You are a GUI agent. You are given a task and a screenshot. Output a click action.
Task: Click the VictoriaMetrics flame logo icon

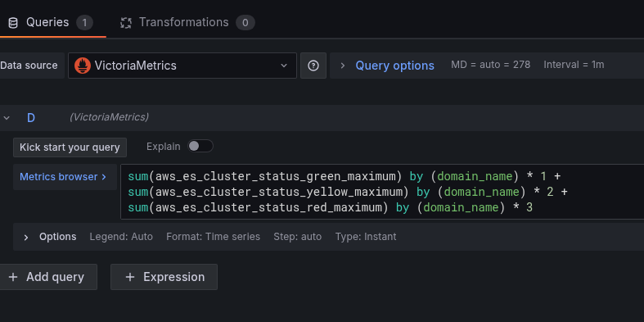(83, 66)
